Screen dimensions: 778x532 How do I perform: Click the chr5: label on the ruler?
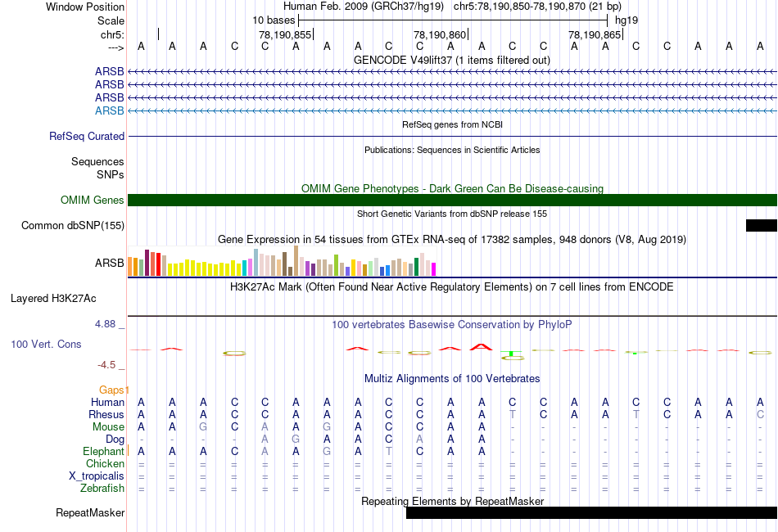coord(112,34)
